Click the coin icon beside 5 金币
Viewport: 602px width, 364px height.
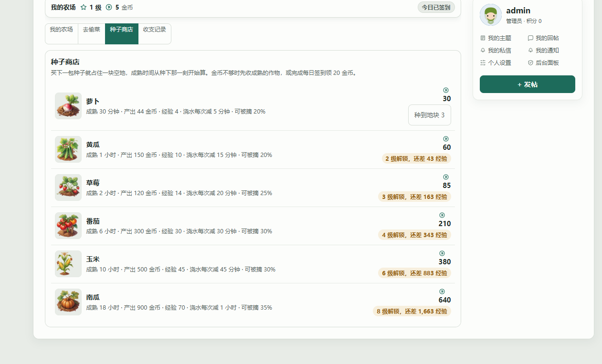(109, 7)
